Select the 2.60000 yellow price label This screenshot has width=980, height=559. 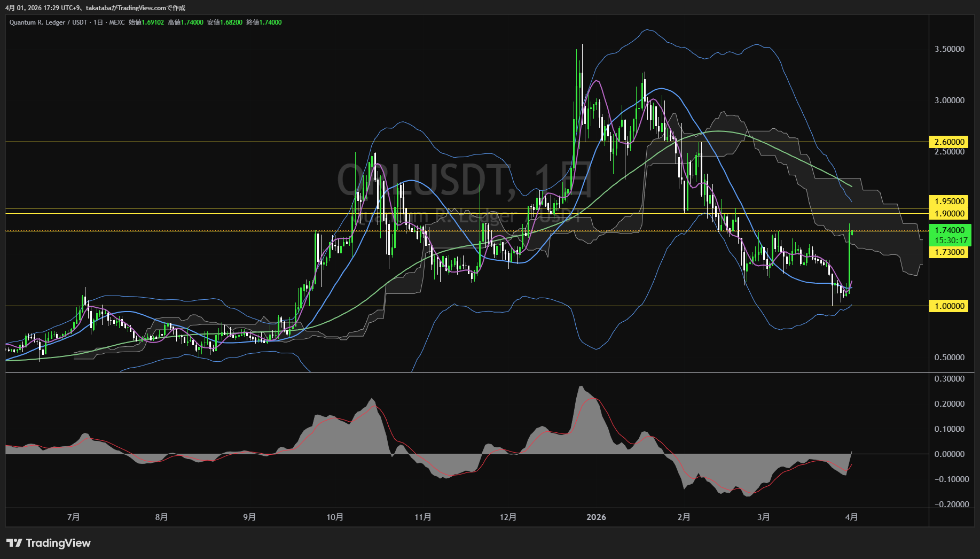point(949,142)
